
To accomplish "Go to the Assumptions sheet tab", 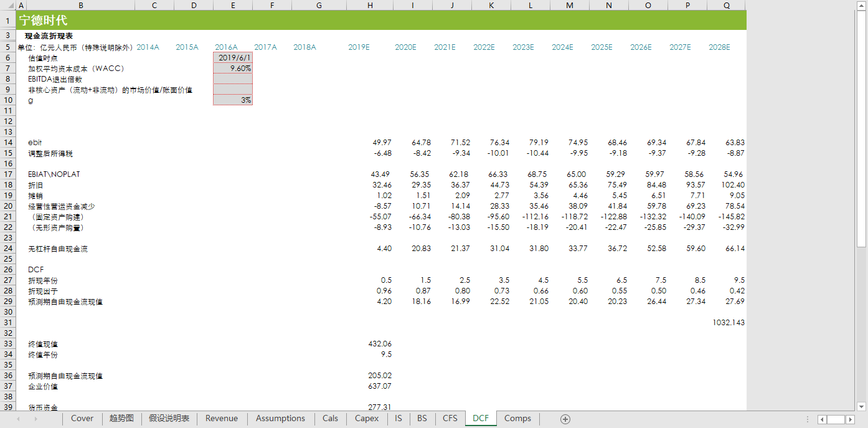I will click(x=280, y=419).
